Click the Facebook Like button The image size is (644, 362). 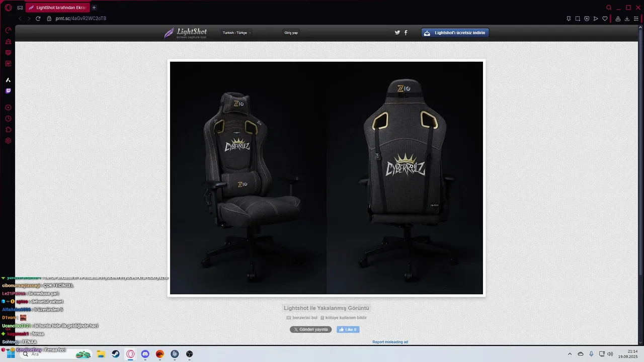pos(348,330)
